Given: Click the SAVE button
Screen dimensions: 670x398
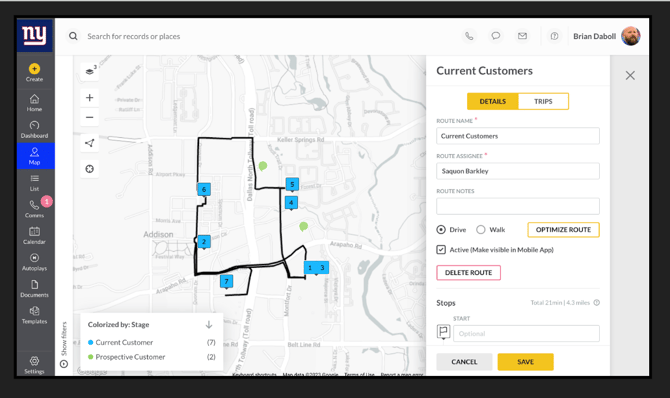Looking at the screenshot, I should 526,362.
